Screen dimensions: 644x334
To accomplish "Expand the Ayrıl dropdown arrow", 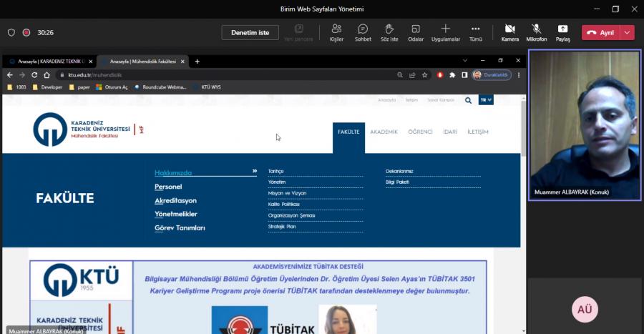I will pyautogui.click(x=627, y=33).
